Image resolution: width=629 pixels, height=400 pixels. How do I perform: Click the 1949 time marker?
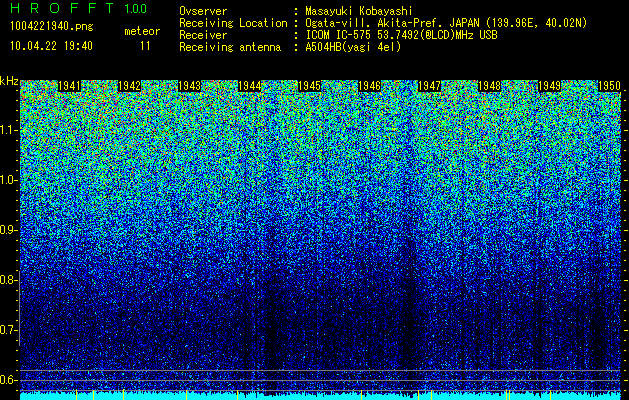coord(550,86)
